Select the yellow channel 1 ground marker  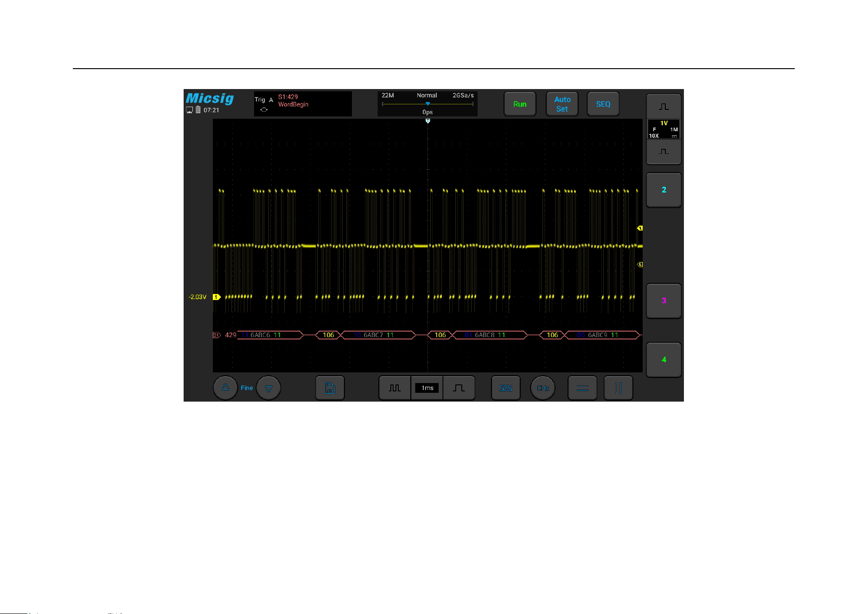[x=217, y=297]
